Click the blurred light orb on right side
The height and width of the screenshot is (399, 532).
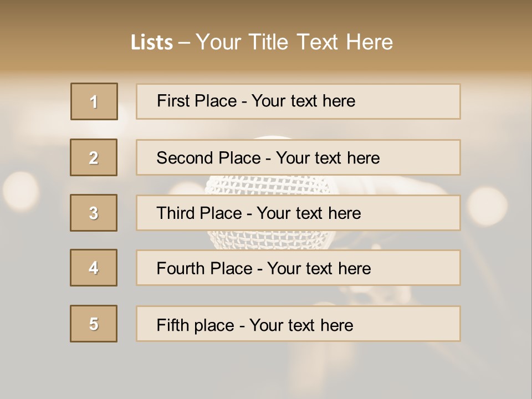[x=488, y=206]
